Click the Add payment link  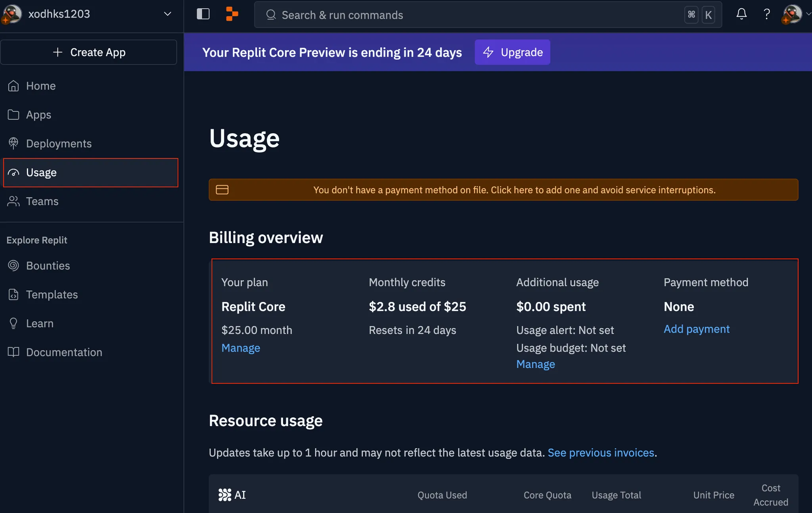pyautogui.click(x=696, y=329)
